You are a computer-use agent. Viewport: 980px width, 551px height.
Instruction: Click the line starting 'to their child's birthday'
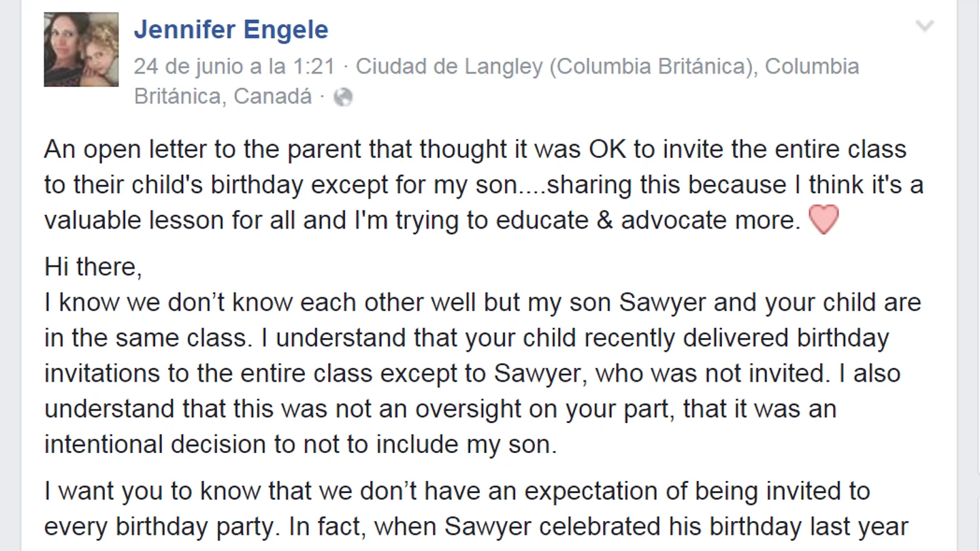[484, 184]
